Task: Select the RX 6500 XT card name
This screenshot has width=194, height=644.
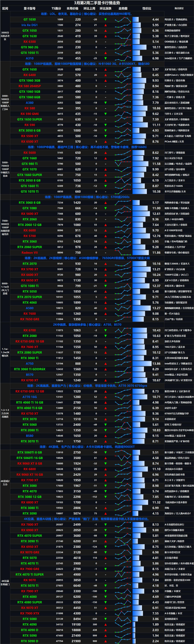Action: 30,142
